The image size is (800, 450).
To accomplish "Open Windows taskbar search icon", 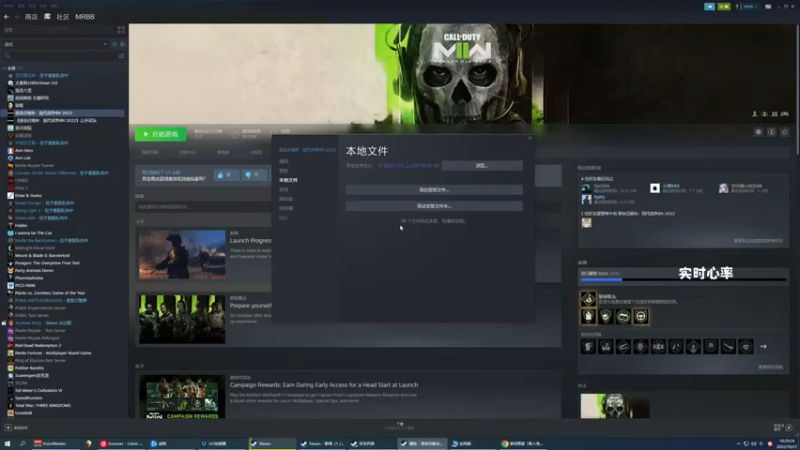I will [x=22, y=444].
